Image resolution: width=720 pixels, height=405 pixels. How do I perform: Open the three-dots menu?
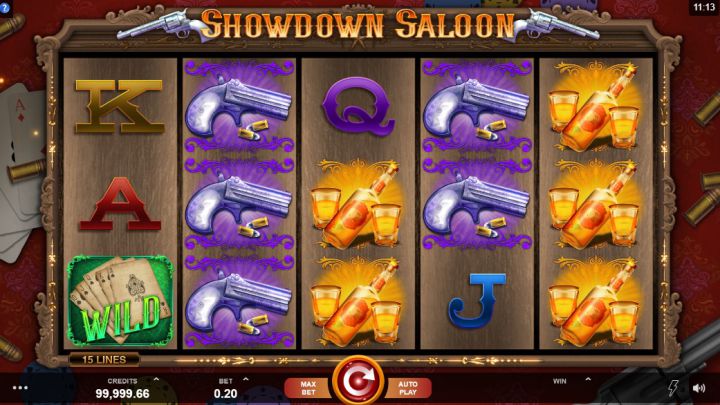pos(20,388)
